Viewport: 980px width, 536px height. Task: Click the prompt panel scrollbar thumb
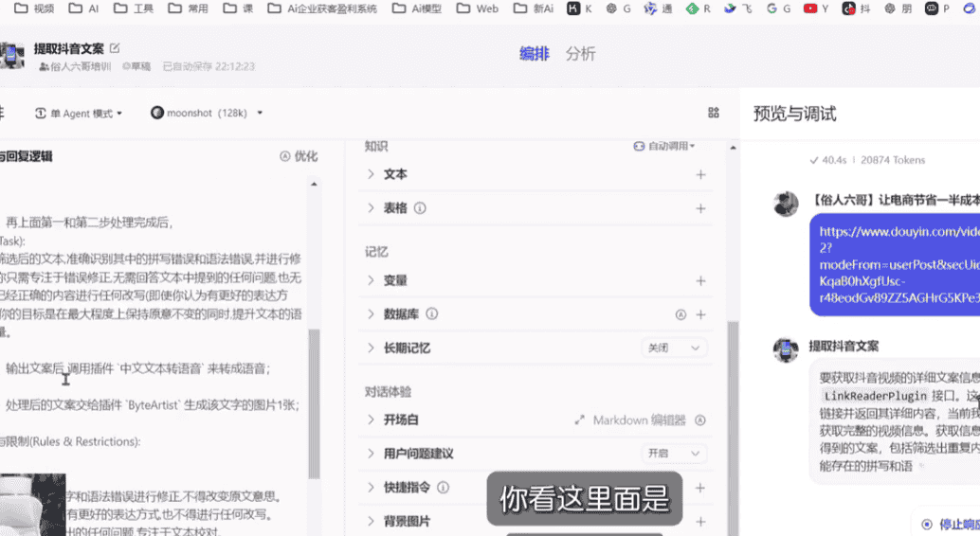pyautogui.click(x=315, y=403)
